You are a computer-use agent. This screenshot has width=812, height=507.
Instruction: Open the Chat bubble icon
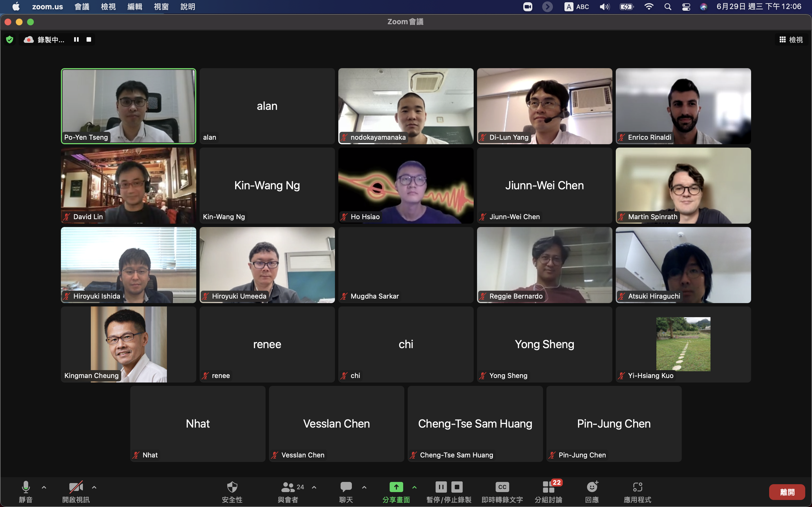pyautogui.click(x=346, y=487)
